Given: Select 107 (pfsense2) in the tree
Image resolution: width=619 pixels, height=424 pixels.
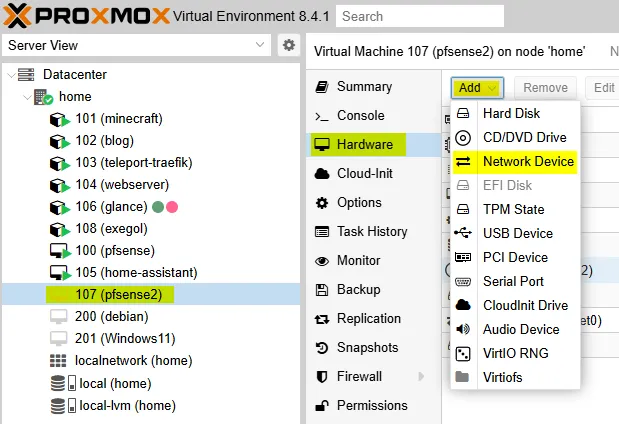Looking at the screenshot, I should click(151, 295).
